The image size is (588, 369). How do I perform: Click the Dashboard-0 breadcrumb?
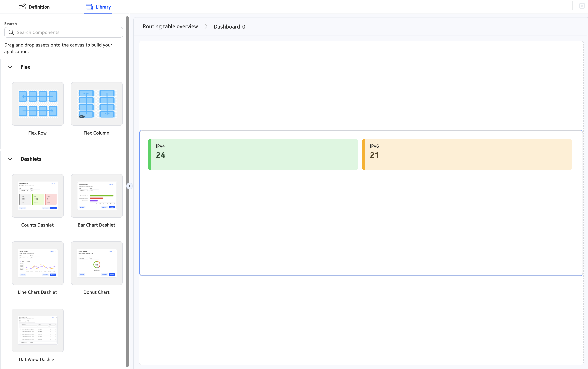[x=229, y=27]
